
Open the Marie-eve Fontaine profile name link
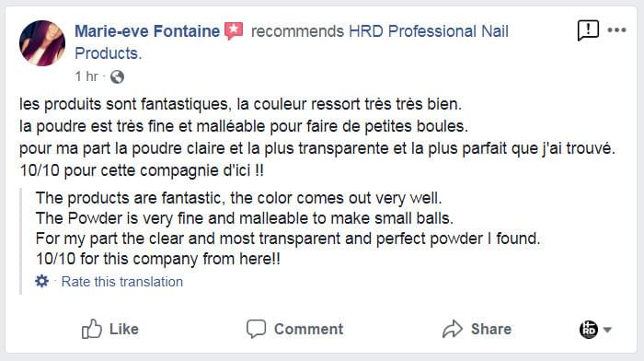pos(147,31)
